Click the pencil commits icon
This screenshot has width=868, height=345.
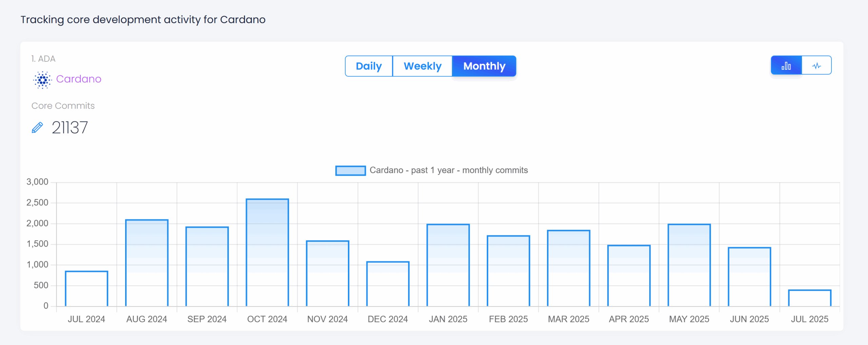37,128
